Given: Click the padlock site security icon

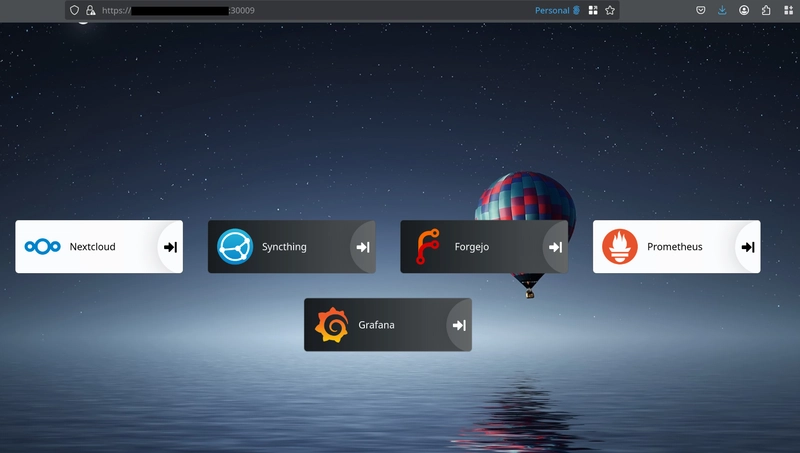Looking at the screenshot, I should 91,10.
